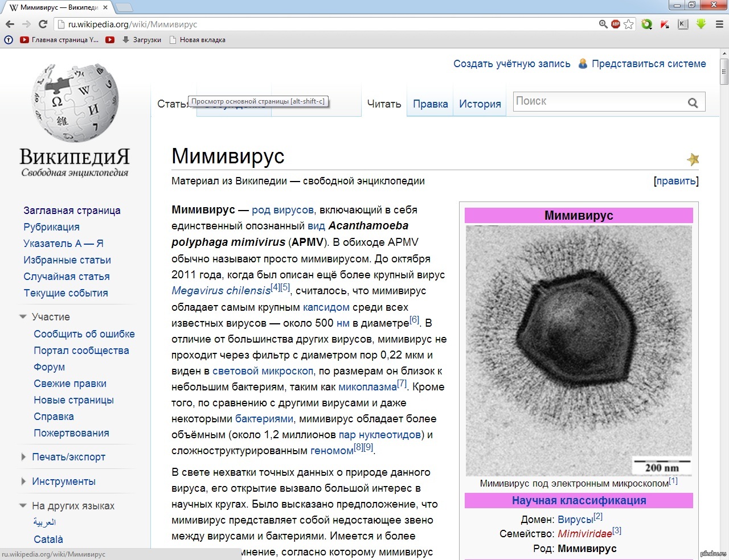Bookmark this page with the star icon
This screenshot has width=729, height=560.
629,24
